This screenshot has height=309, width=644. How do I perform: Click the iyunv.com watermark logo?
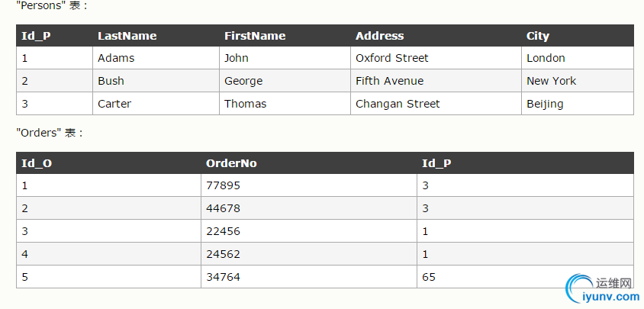[600, 291]
